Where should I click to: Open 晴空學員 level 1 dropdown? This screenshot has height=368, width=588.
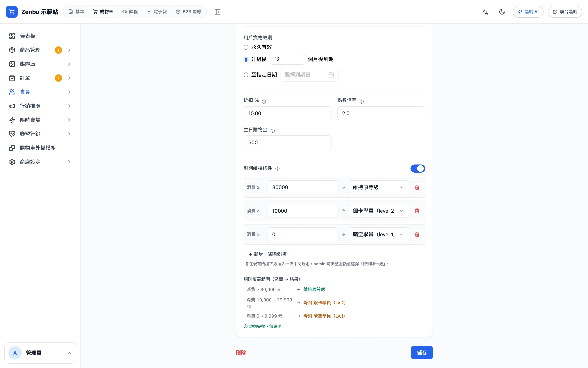379,235
